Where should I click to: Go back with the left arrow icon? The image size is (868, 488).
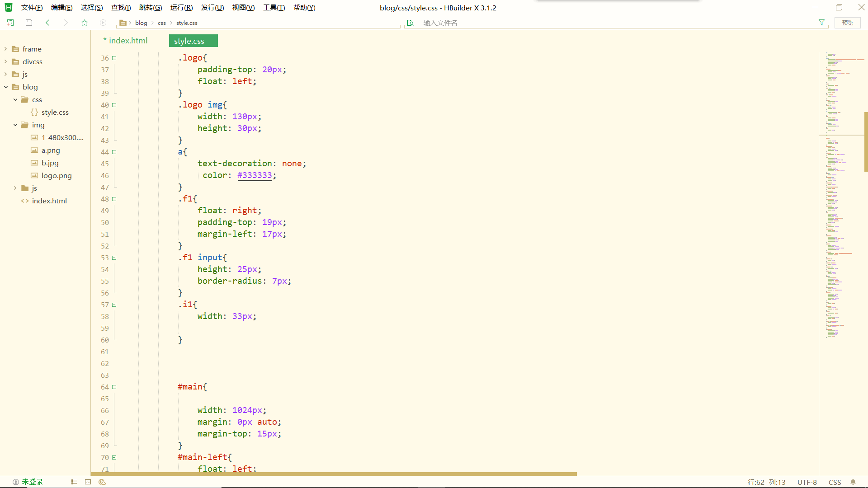pyautogui.click(x=47, y=23)
